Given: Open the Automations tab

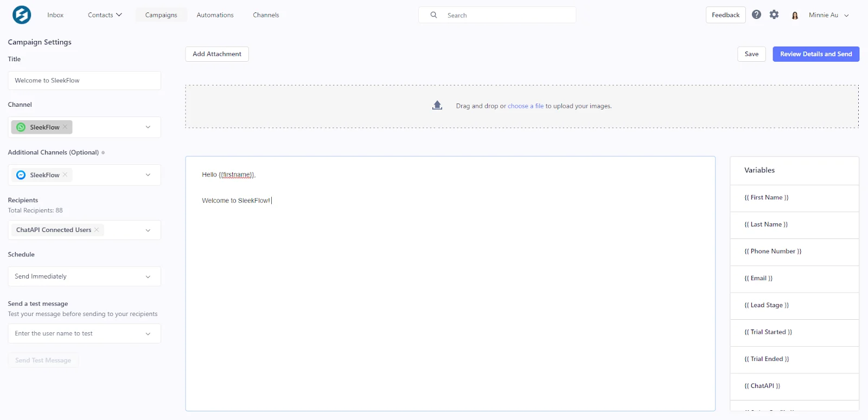Looking at the screenshot, I should coord(215,15).
